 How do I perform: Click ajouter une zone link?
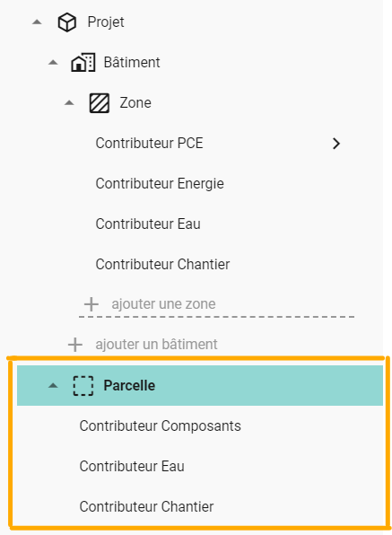[x=163, y=304]
